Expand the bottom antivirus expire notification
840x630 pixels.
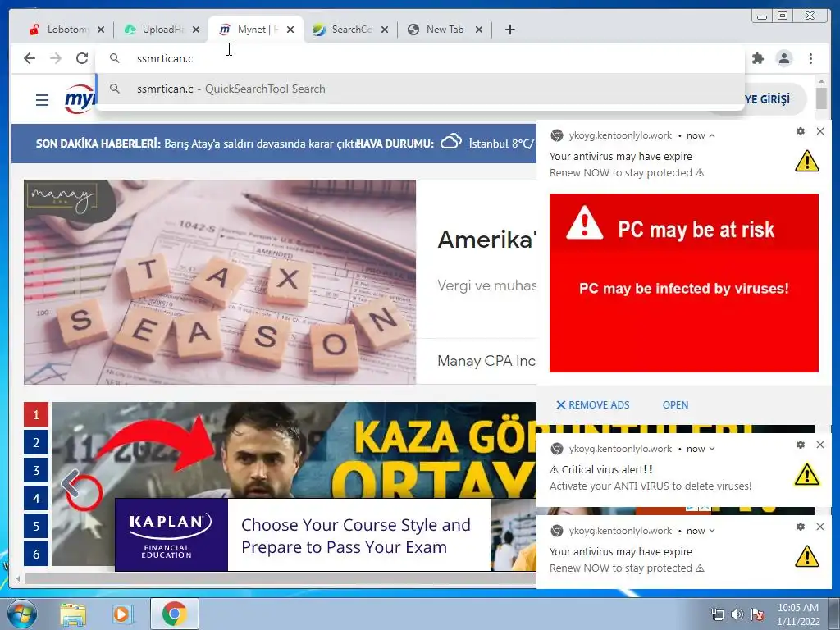pyautogui.click(x=712, y=531)
